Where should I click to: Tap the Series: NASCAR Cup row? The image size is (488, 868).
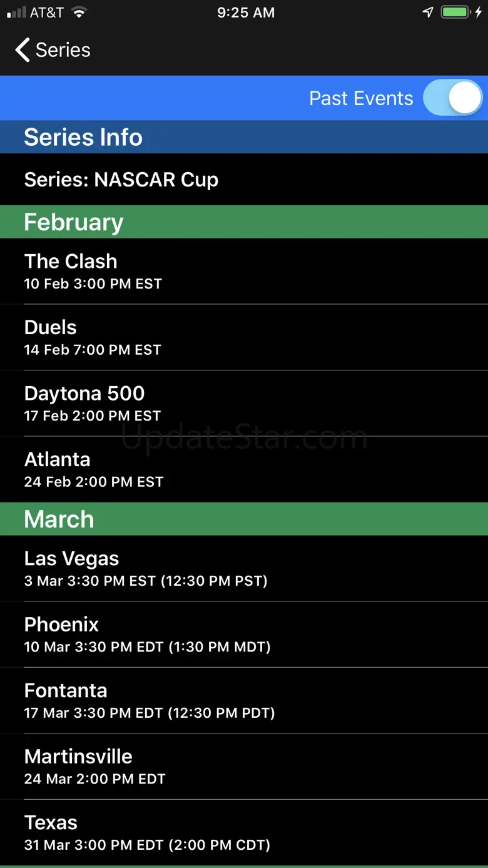pyautogui.click(x=244, y=180)
